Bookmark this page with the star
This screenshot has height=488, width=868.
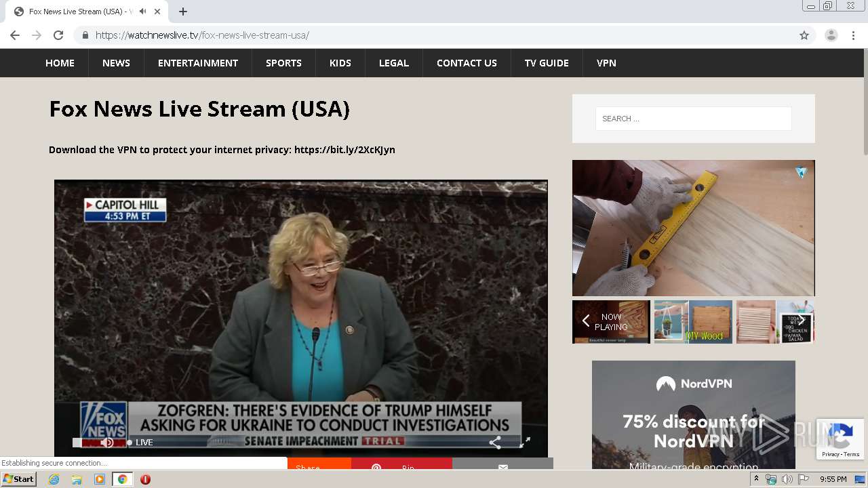tap(804, 35)
